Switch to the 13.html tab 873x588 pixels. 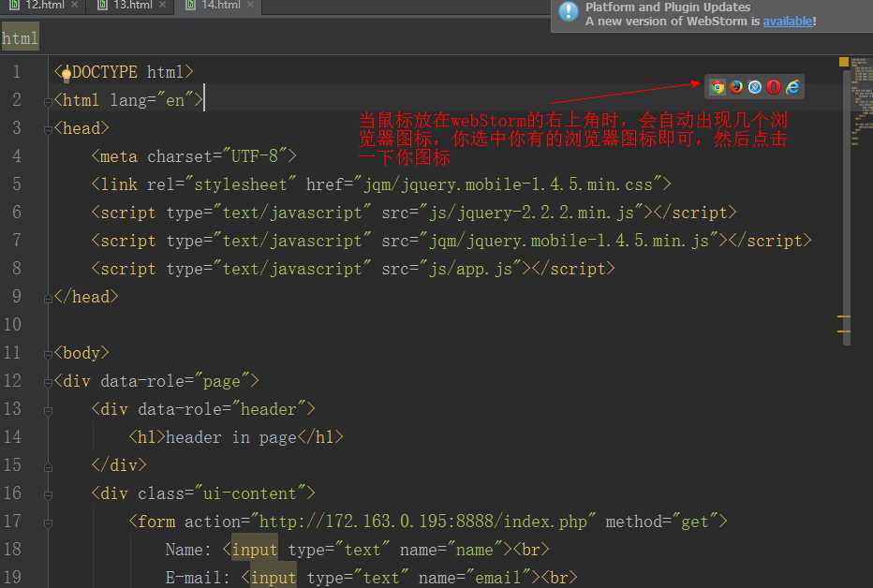(x=132, y=5)
